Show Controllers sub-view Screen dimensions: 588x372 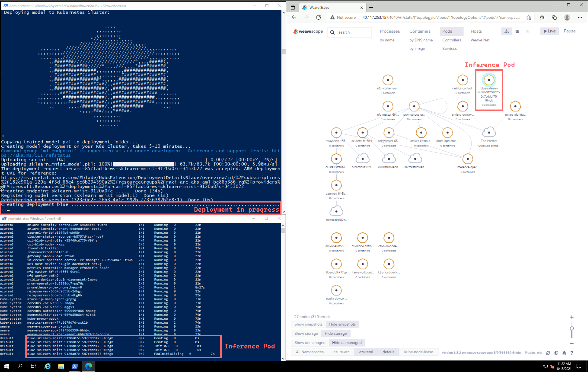tap(451, 40)
